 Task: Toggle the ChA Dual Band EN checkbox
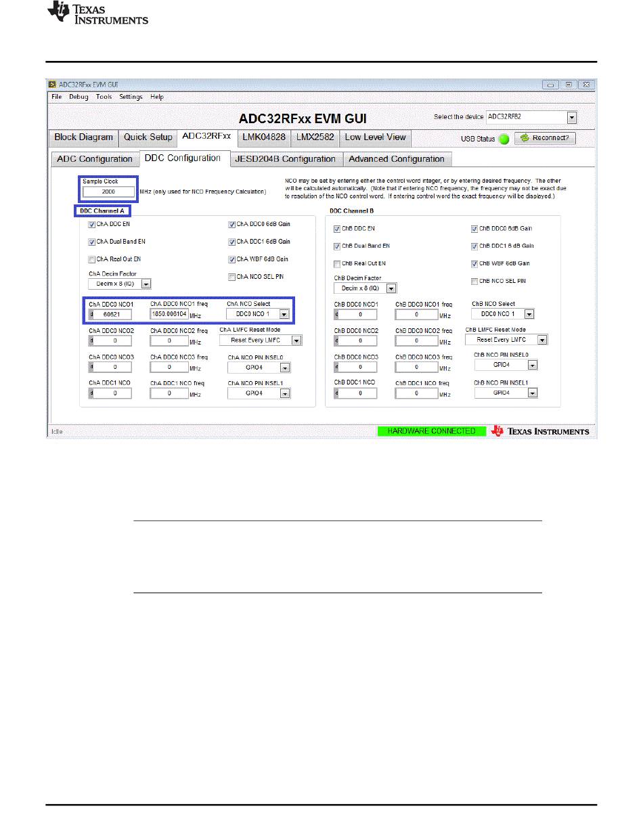pos(92,242)
